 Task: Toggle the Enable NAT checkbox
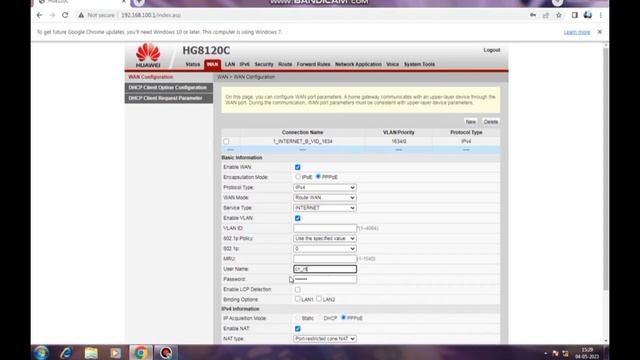coord(298,329)
